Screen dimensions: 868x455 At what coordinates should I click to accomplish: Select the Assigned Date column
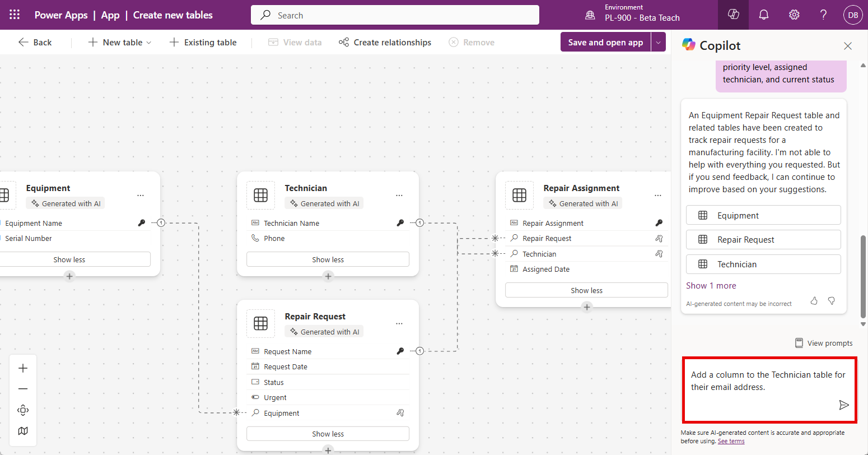pyautogui.click(x=587, y=269)
